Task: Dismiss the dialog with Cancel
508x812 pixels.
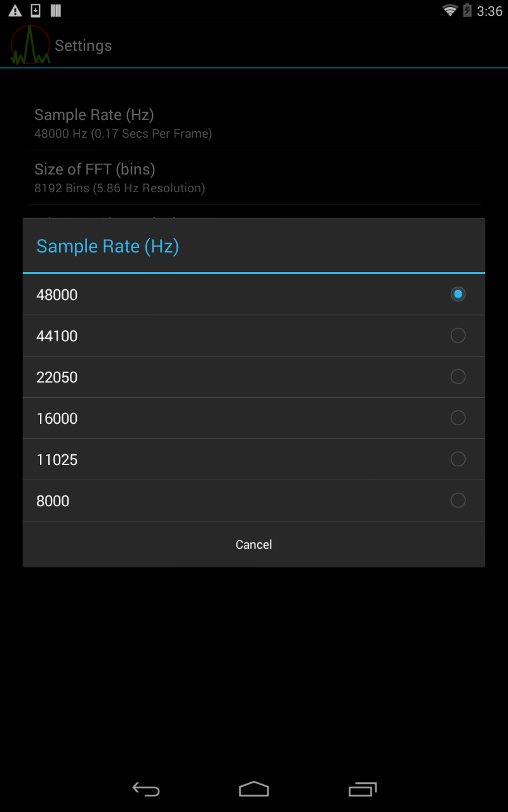Action: coord(253,544)
